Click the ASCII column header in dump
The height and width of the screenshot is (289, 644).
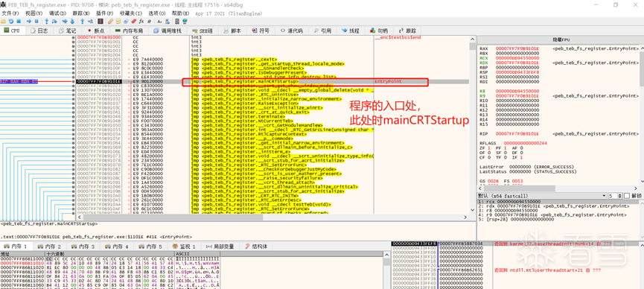[x=197, y=254]
